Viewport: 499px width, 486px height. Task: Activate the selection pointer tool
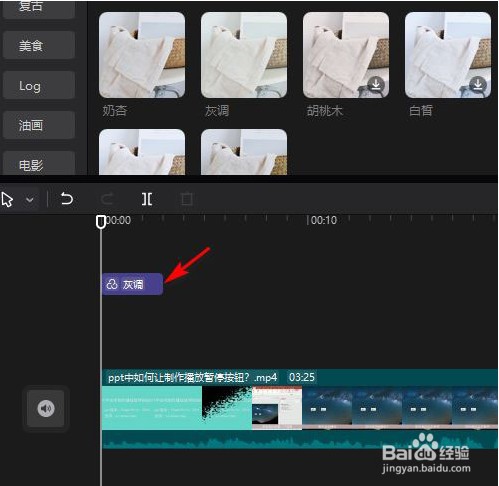click(7, 200)
